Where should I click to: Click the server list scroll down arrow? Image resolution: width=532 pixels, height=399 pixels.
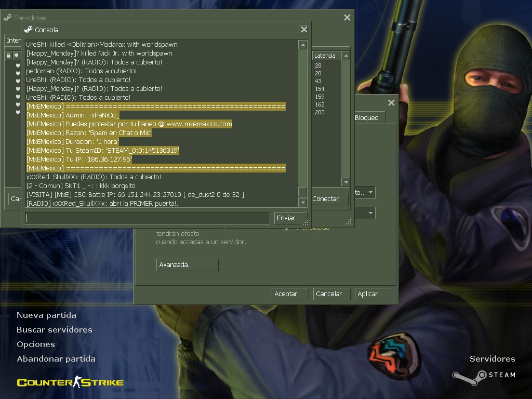coord(345,182)
